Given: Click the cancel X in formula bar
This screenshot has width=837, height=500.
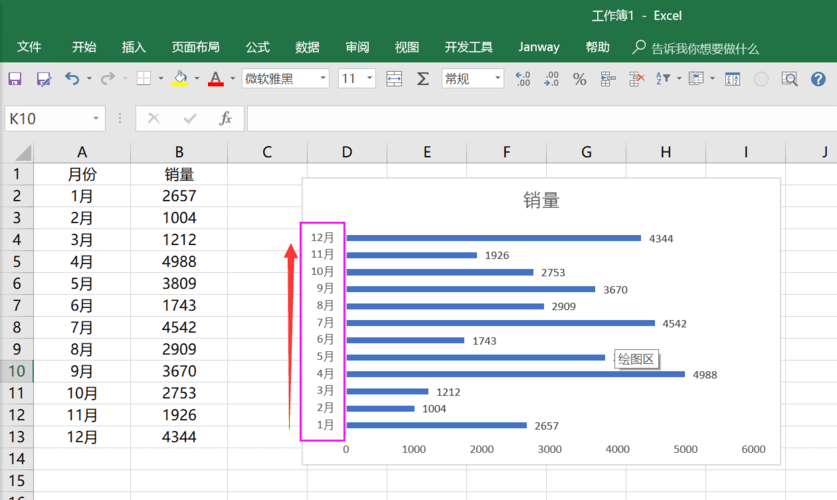Looking at the screenshot, I should pyautogui.click(x=154, y=118).
